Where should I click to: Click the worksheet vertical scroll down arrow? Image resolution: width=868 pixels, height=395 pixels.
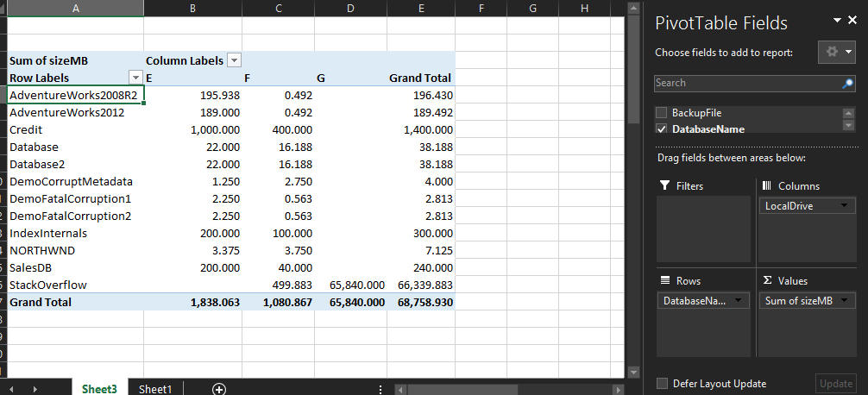click(634, 373)
